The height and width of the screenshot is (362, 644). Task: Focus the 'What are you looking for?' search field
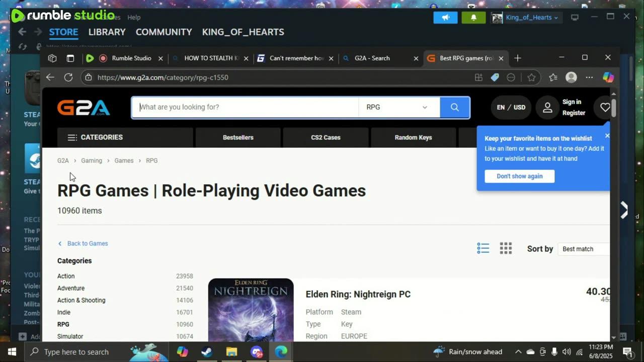246,107
